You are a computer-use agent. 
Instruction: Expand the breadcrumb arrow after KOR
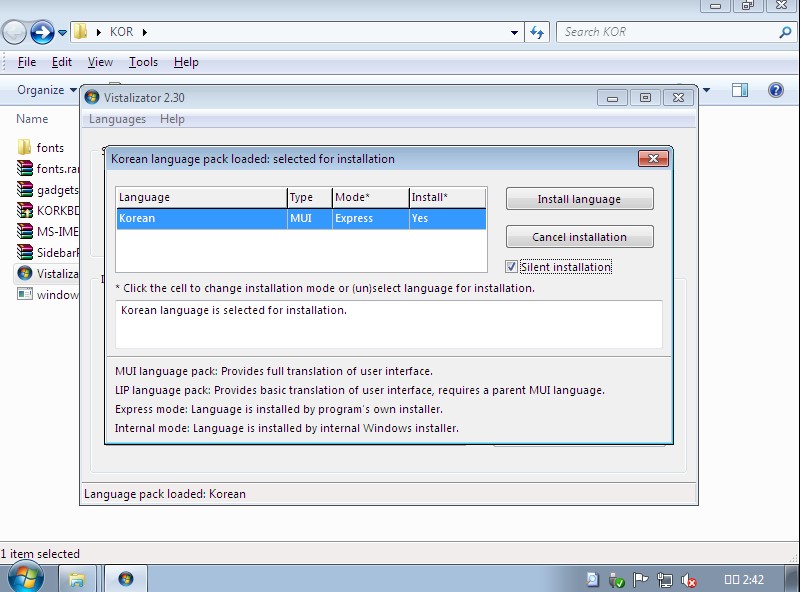point(145,32)
